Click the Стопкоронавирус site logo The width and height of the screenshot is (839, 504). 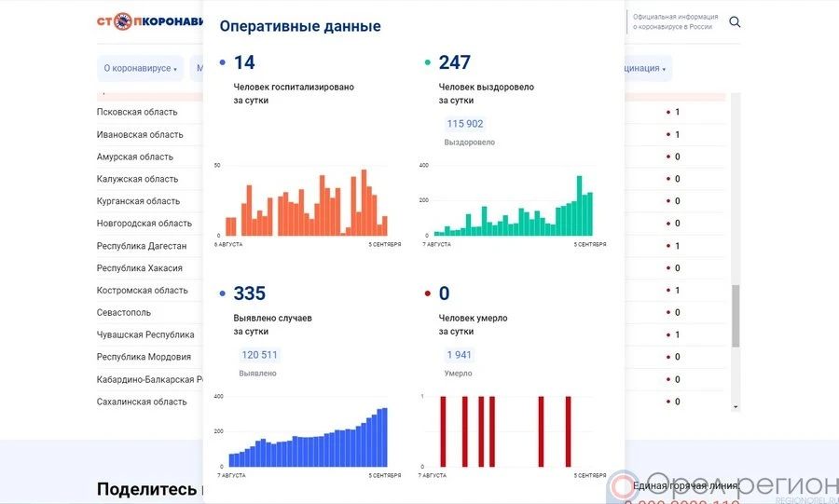tap(149, 21)
